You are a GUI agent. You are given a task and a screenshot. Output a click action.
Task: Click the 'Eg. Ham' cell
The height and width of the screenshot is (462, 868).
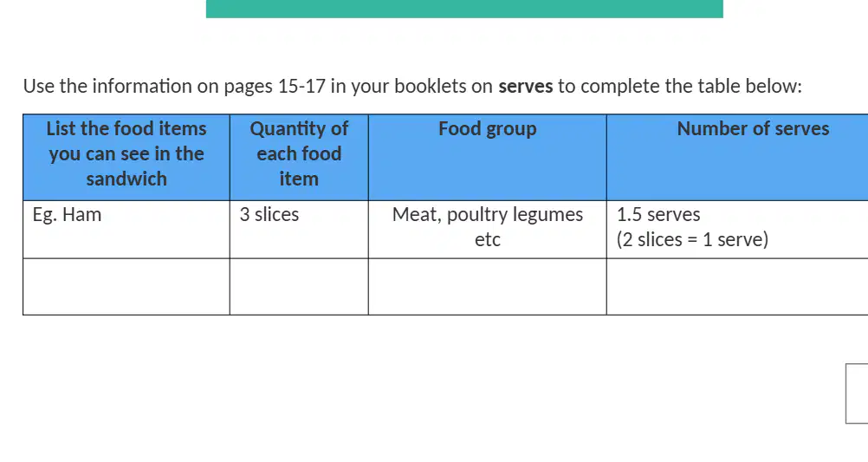[126, 230]
